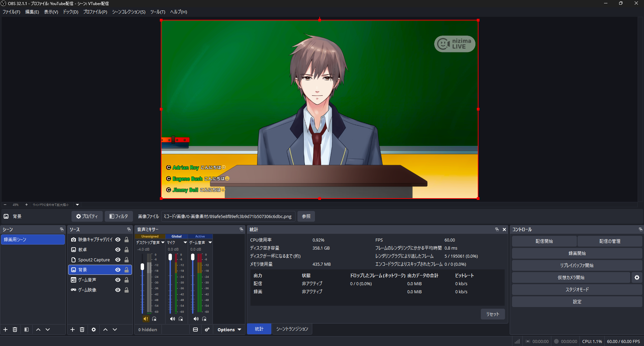Move selected source up in the list
This screenshot has height=346, width=644.
point(105,330)
